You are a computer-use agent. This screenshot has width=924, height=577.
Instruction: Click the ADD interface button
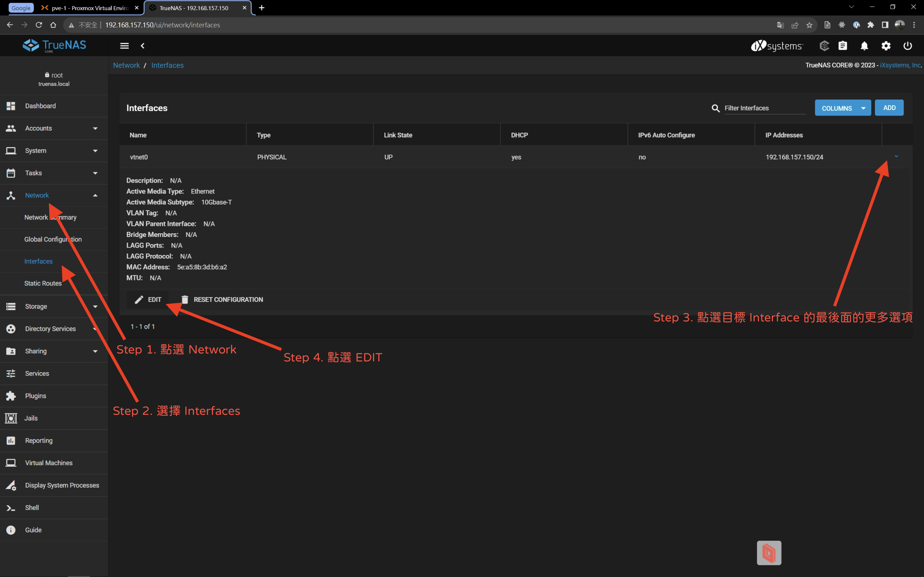point(889,107)
